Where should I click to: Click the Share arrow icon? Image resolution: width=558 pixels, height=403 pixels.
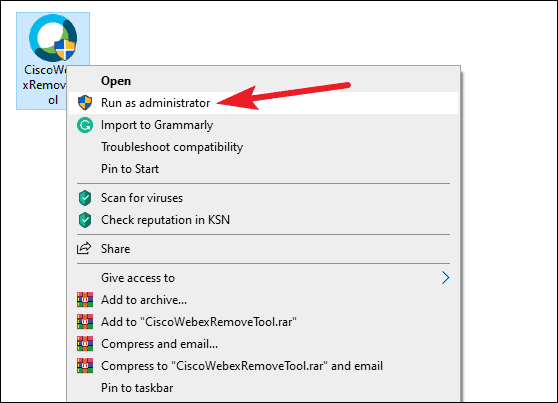84,248
